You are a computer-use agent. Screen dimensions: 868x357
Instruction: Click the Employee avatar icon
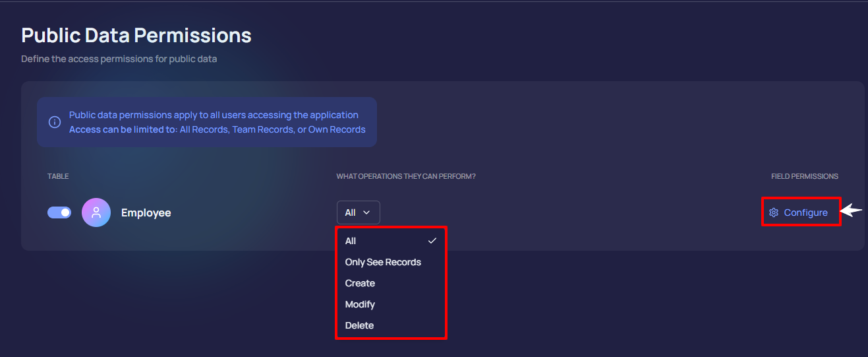coord(96,212)
